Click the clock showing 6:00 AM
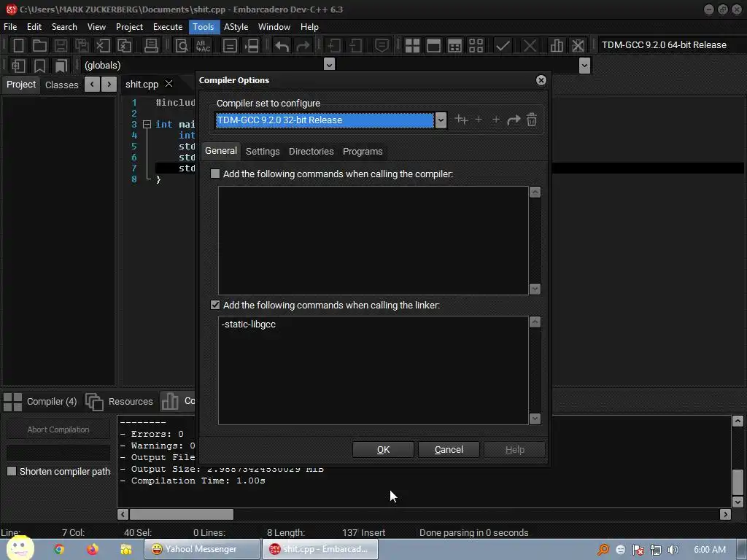The image size is (747, 560). 709,550
